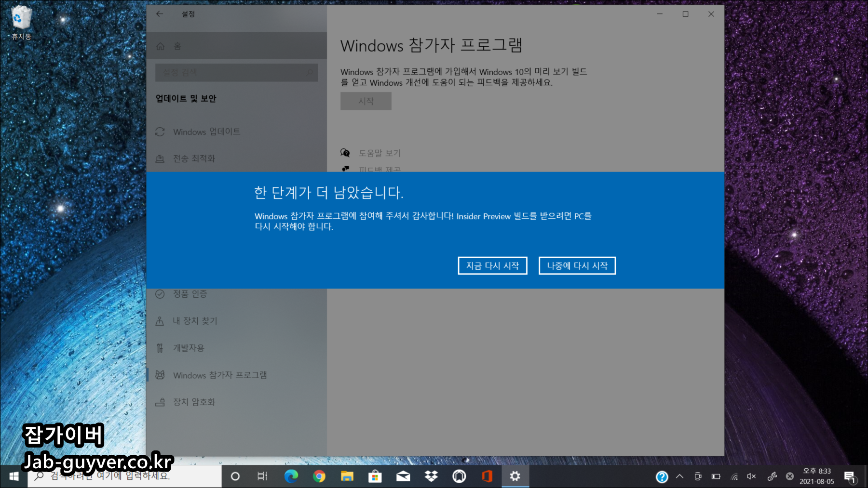Open File Explorer from taskbar
The height and width of the screenshot is (488, 868).
[347, 476]
